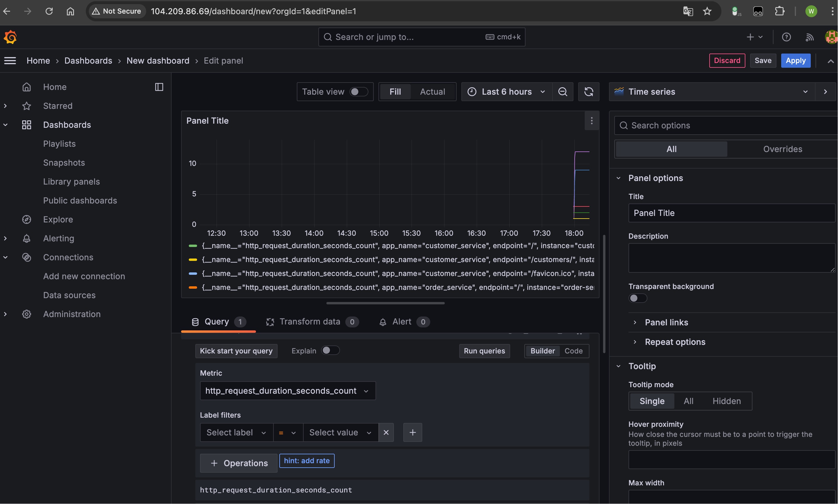Screen dimensions: 838x504
Task: Click the Run queries button
Action: point(484,351)
